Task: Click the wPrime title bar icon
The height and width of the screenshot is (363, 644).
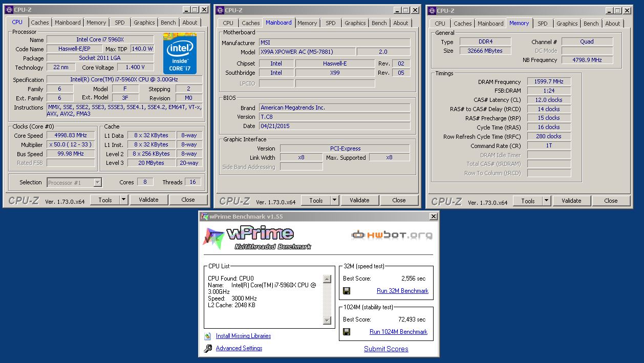Action: pyautogui.click(x=204, y=216)
